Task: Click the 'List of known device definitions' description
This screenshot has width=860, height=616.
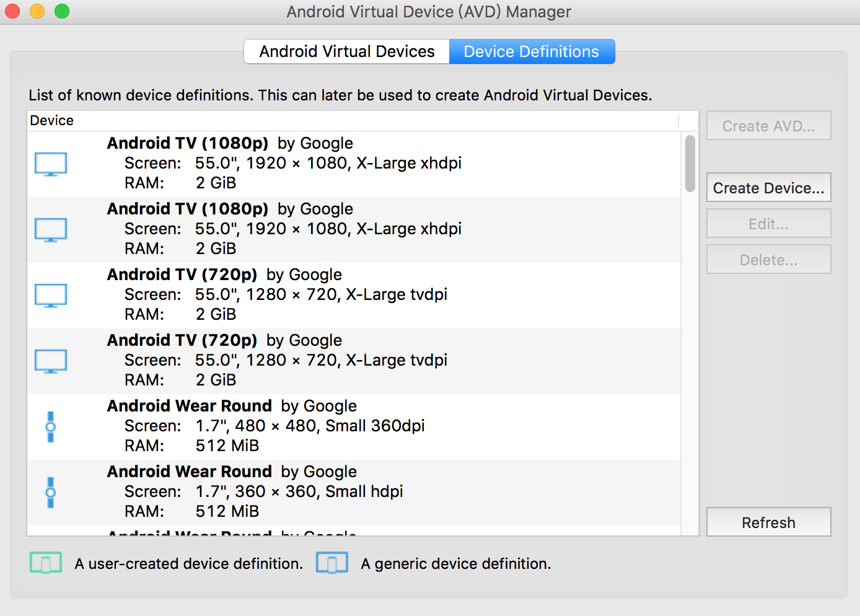Action: (x=340, y=95)
